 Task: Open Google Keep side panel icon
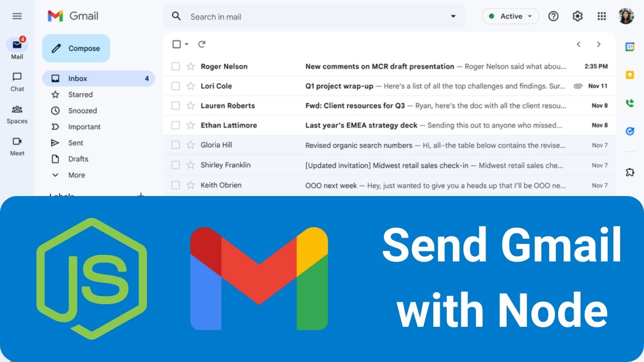[x=630, y=75]
